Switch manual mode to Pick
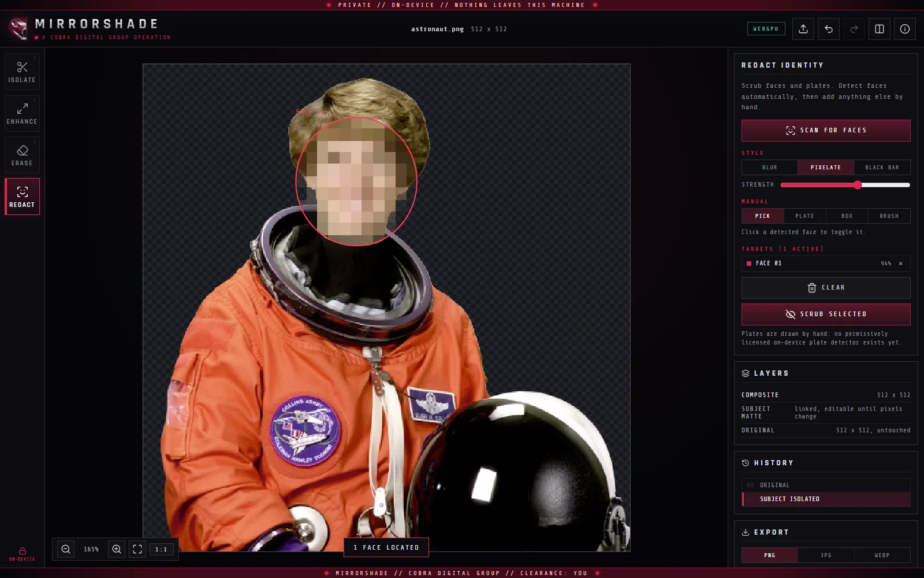924x578 pixels. tap(763, 216)
